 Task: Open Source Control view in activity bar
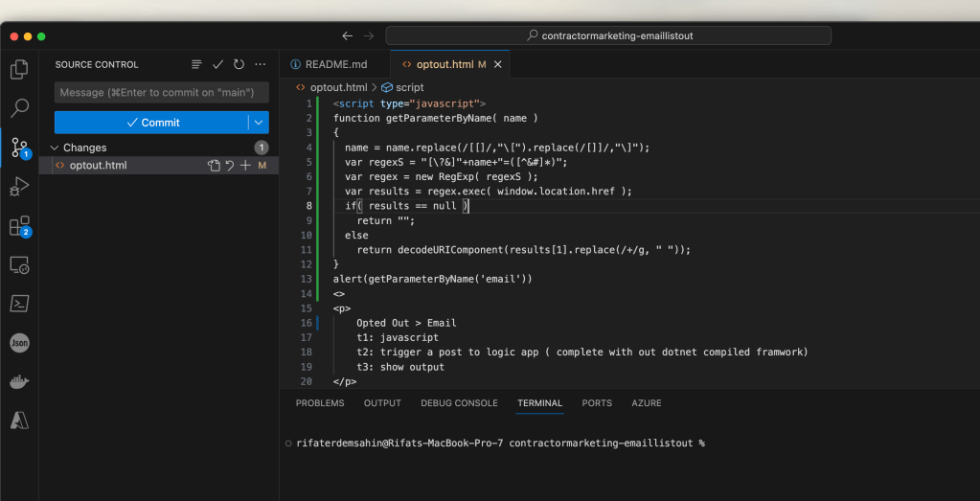[19, 148]
